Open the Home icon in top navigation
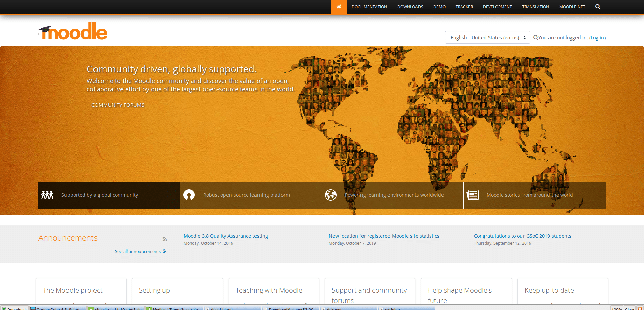This screenshot has width=644, height=310. click(339, 6)
